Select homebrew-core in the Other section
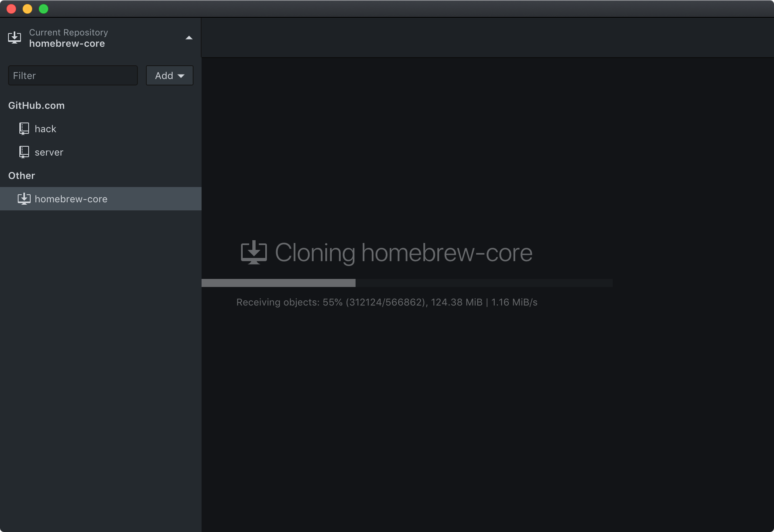Screen dimensions: 774x532 71,199
